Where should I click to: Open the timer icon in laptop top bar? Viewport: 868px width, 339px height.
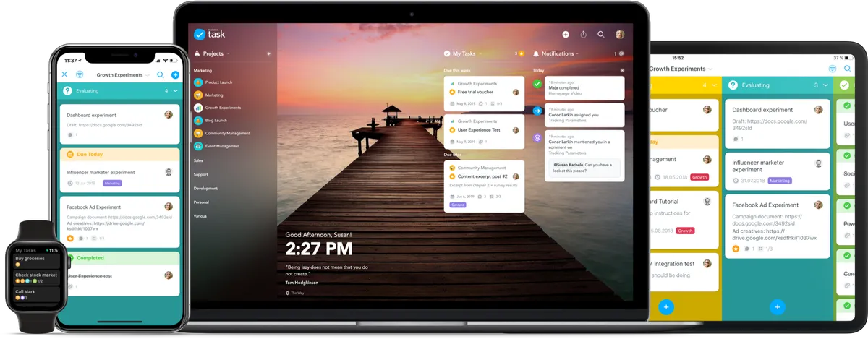point(584,34)
